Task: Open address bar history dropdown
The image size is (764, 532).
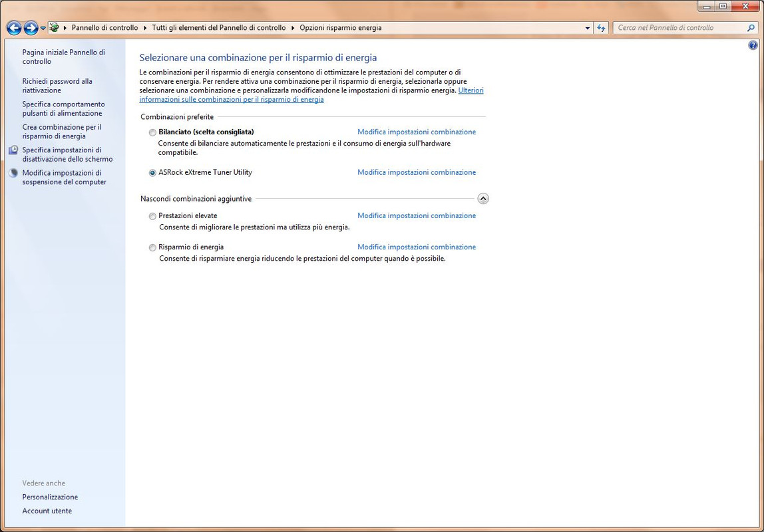Action: 587,28
